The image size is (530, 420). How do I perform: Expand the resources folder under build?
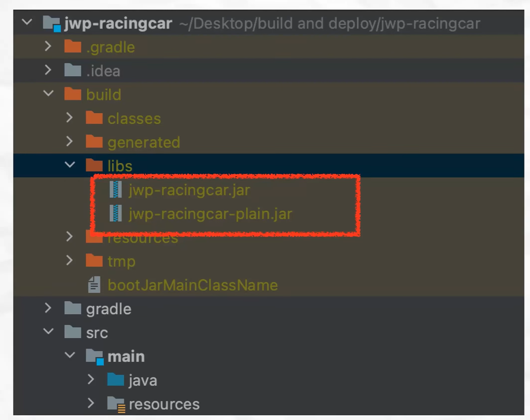(x=70, y=236)
